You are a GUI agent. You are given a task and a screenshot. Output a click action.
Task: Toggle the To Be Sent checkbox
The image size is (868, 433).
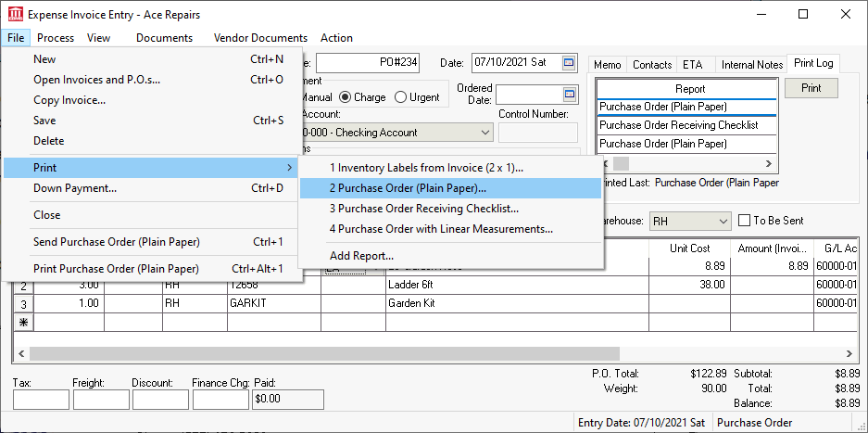(x=745, y=221)
